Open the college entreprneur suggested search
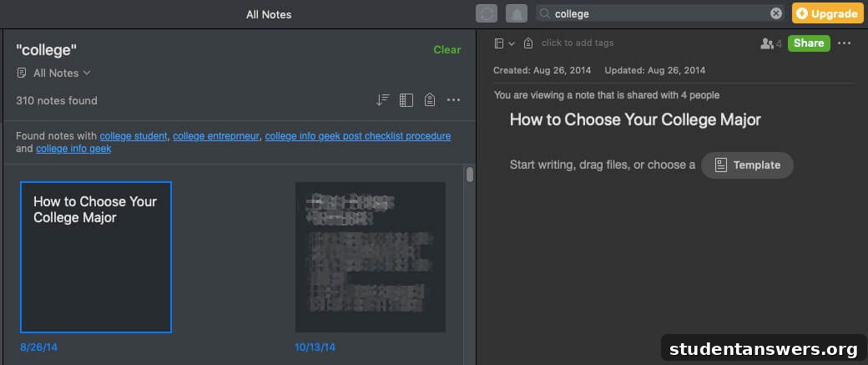 216,136
